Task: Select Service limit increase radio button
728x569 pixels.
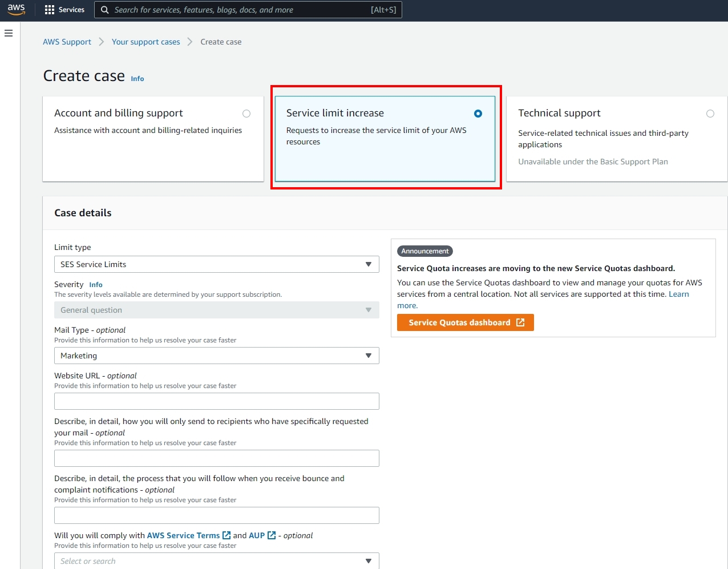Action: click(x=478, y=114)
